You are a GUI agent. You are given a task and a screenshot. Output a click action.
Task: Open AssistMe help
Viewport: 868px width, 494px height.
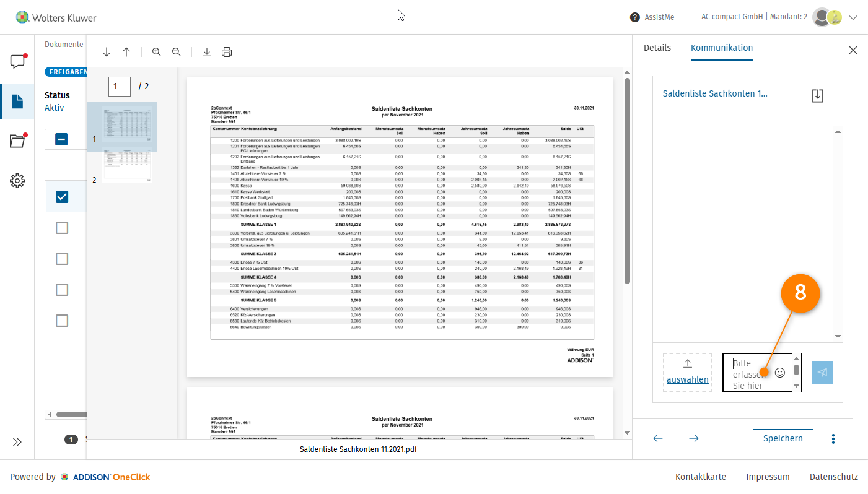click(660, 17)
